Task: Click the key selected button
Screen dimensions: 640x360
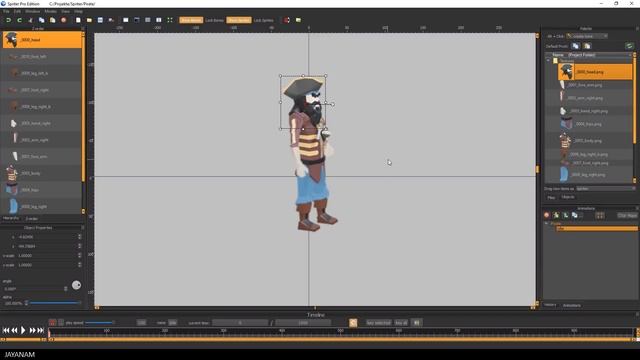Action: coord(378,323)
